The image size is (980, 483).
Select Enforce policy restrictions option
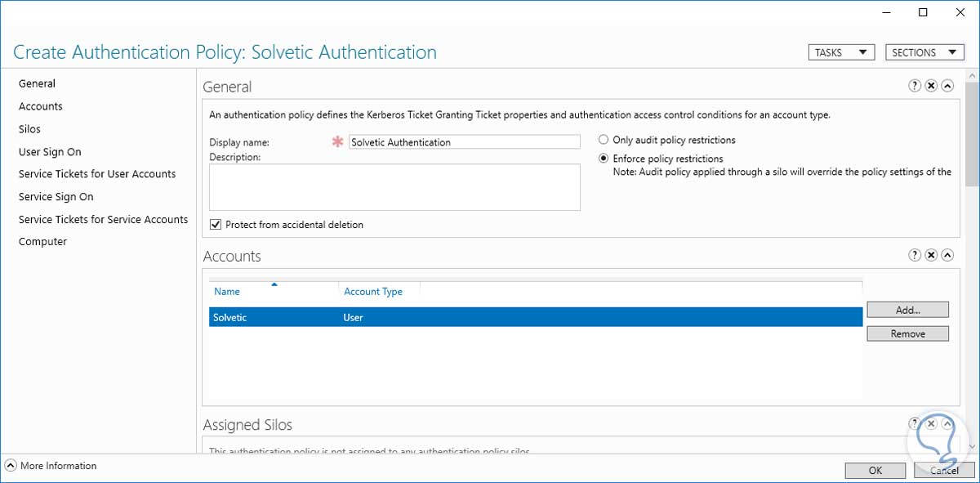(604, 159)
